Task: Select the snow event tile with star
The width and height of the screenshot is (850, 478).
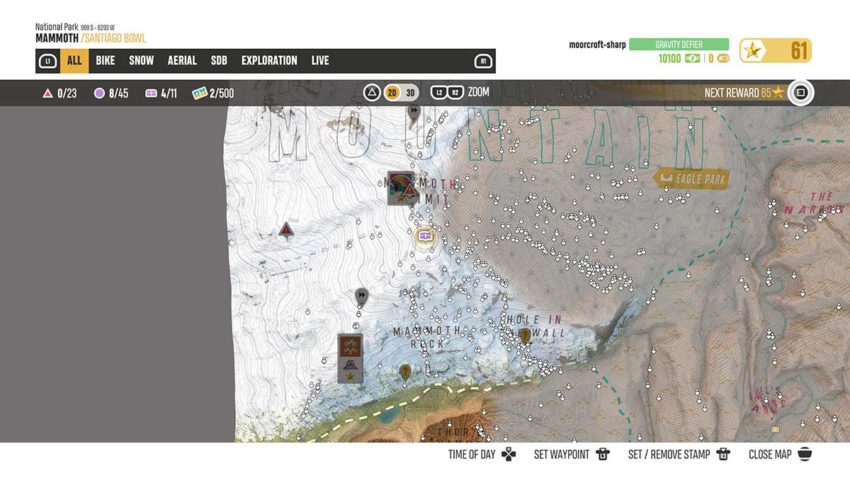Action: pos(350,370)
